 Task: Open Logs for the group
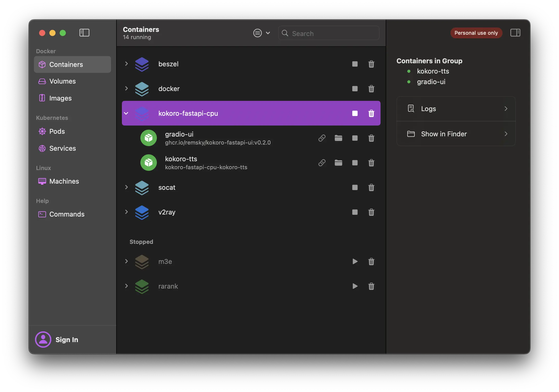click(456, 109)
